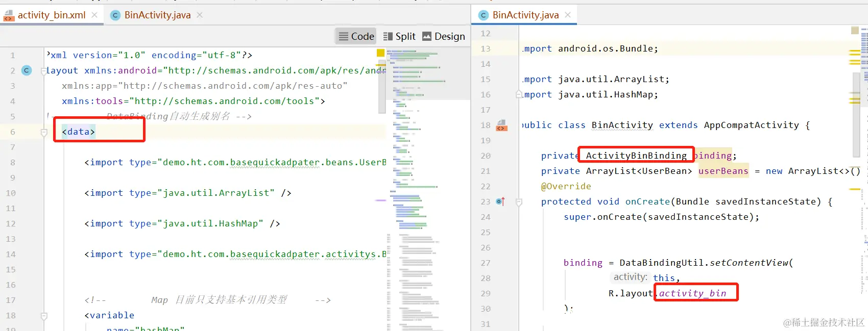Screen dimensions: 868x331
Task: Switch to the activity_bin.xml tab
Action: coord(52,15)
